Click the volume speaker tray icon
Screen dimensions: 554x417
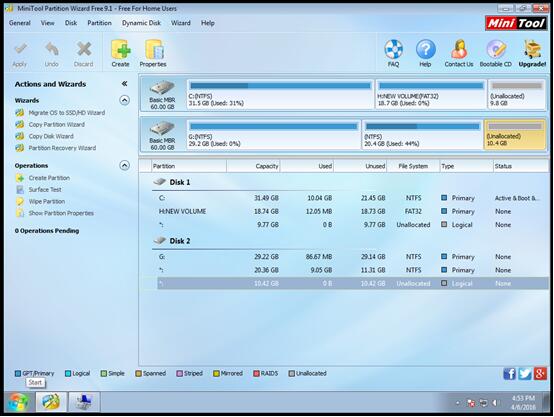(495, 403)
